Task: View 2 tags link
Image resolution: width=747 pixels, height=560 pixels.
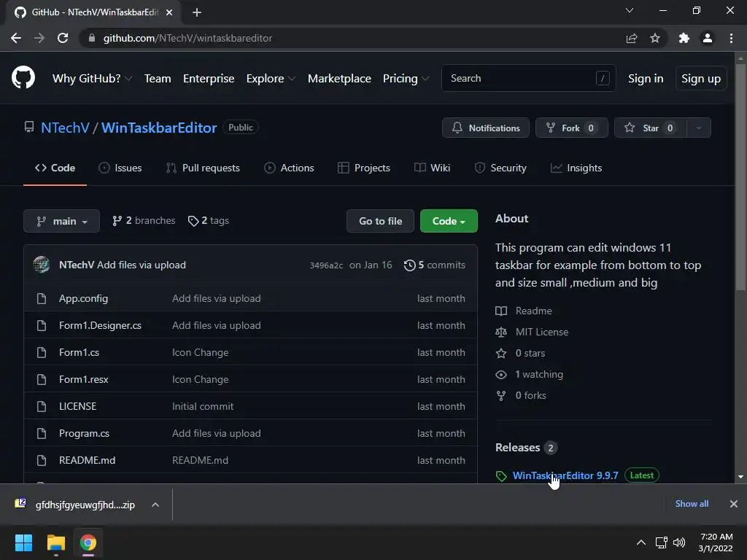Action: point(208,220)
